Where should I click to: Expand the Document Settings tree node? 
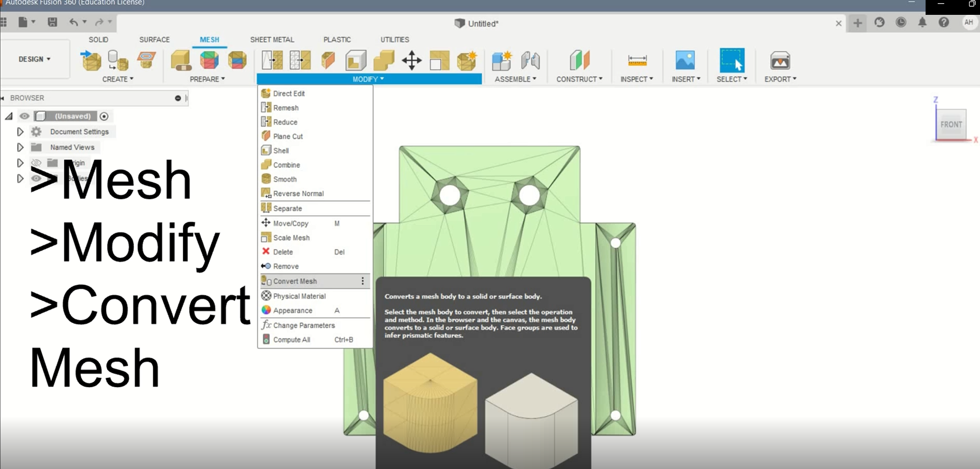tap(20, 132)
